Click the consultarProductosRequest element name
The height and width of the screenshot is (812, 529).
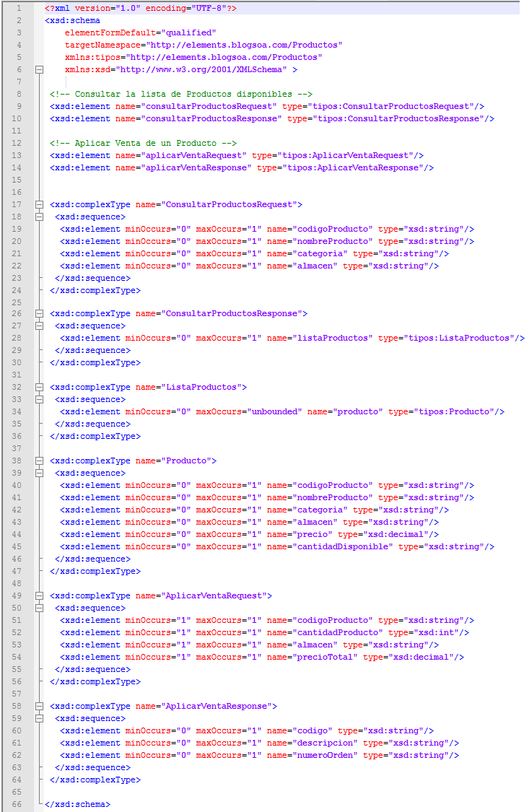[x=209, y=107]
